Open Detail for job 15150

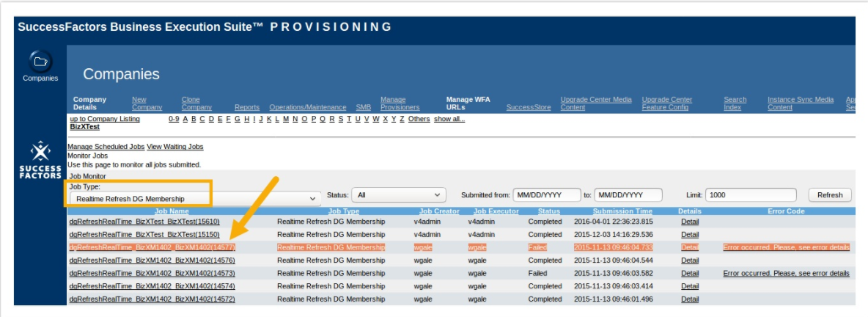point(690,234)
